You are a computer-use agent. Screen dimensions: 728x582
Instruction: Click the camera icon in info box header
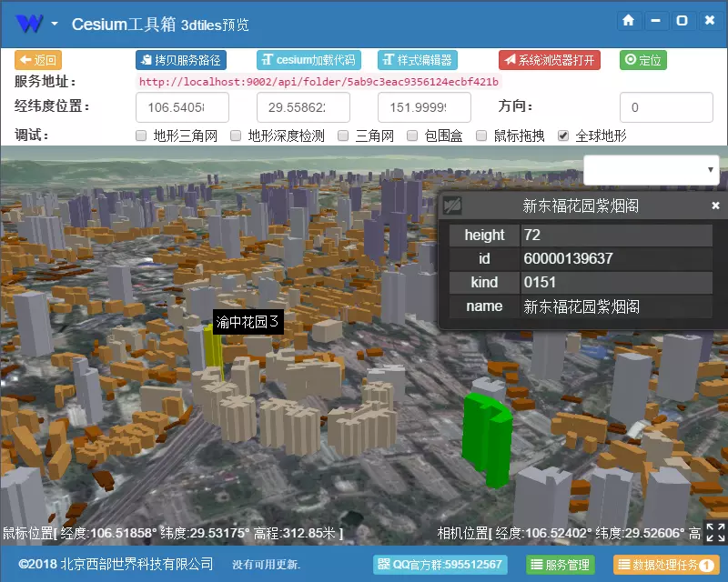click(x=452, y=206)
